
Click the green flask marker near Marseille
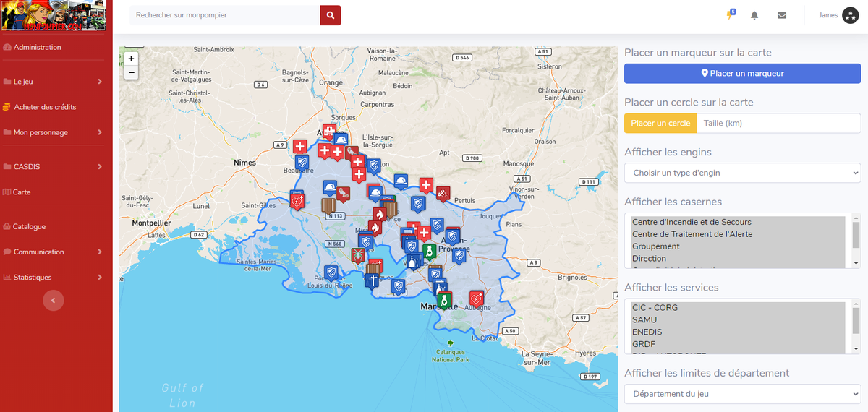coord(444,299)
